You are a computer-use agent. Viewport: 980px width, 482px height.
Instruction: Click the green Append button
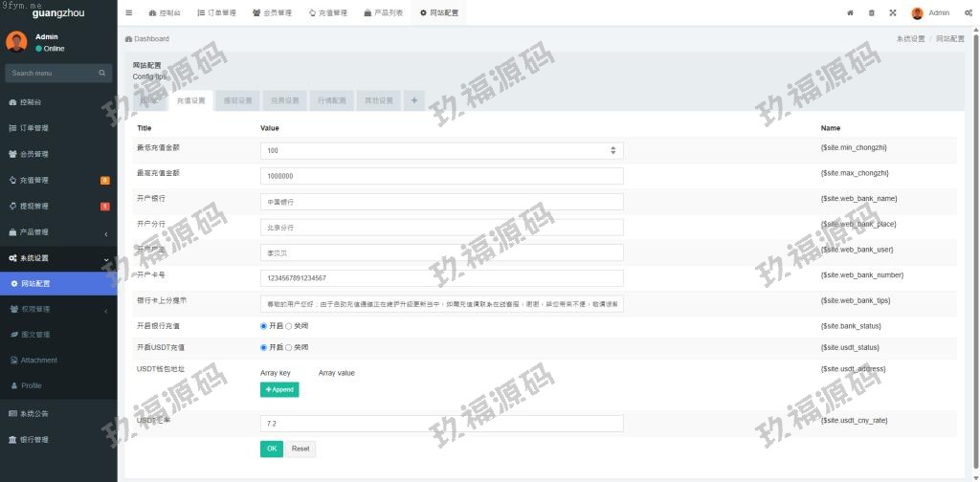coord(279,389)
